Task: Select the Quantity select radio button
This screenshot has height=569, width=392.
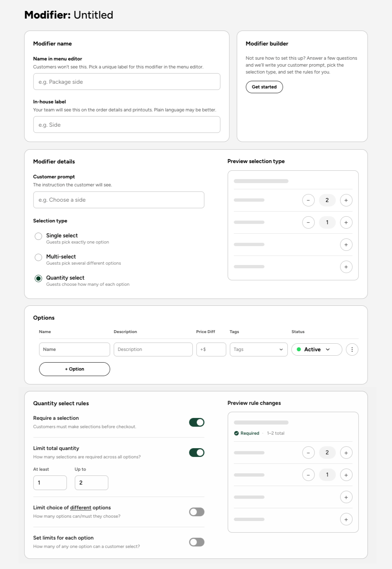Action: tap(38, 278)
